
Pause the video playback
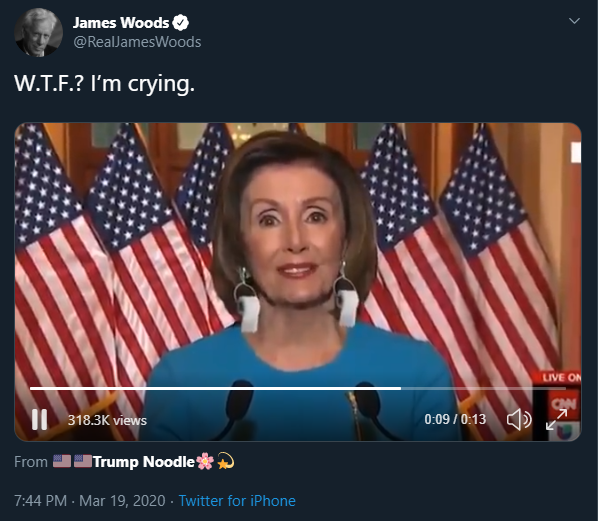point(40,420)
